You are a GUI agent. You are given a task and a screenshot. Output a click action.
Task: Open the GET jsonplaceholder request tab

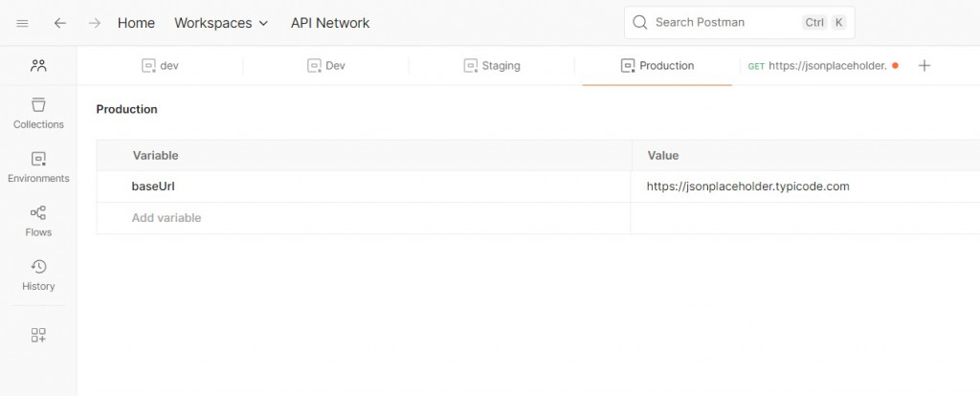tap(822, 66)
